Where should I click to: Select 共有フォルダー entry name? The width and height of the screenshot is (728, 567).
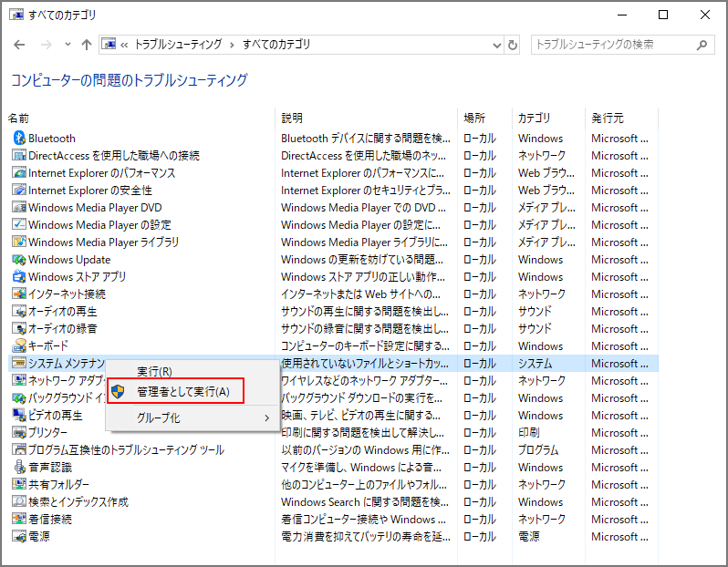pyautogui.click(x=59, y=484)
